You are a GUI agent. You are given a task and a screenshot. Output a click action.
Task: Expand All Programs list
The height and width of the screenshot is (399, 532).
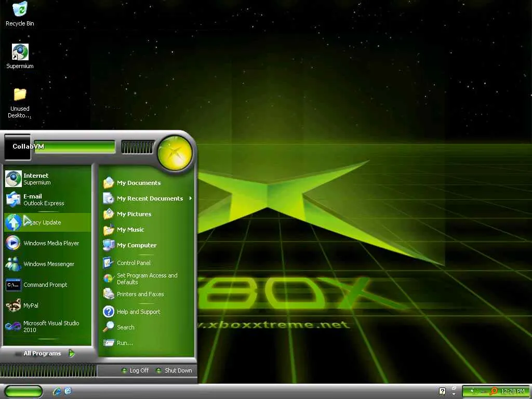(x=47, y=353)
